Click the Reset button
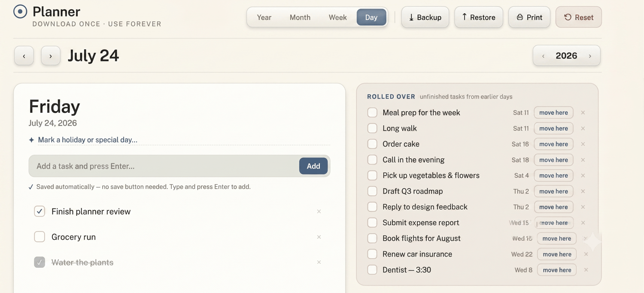The height and width of the screenshot is (293, 644). pyautogui.click(x=578, y=17)
